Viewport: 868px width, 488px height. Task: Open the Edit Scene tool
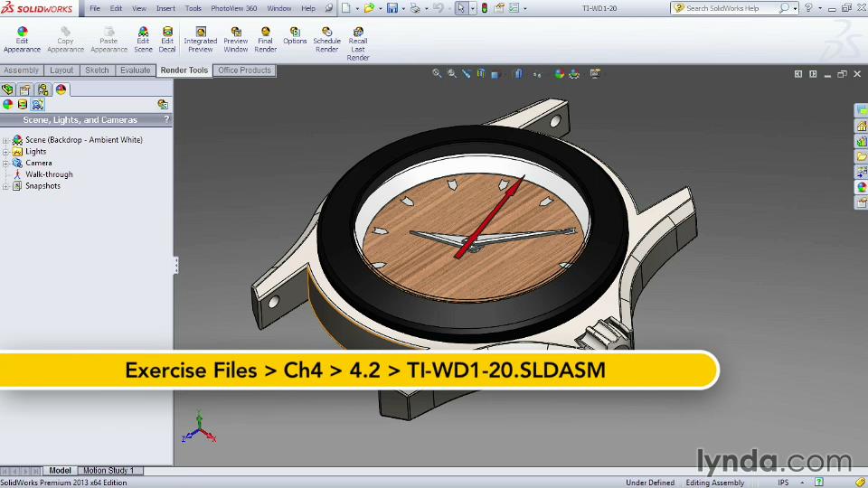pyautogui.click(x=143, y=40)
